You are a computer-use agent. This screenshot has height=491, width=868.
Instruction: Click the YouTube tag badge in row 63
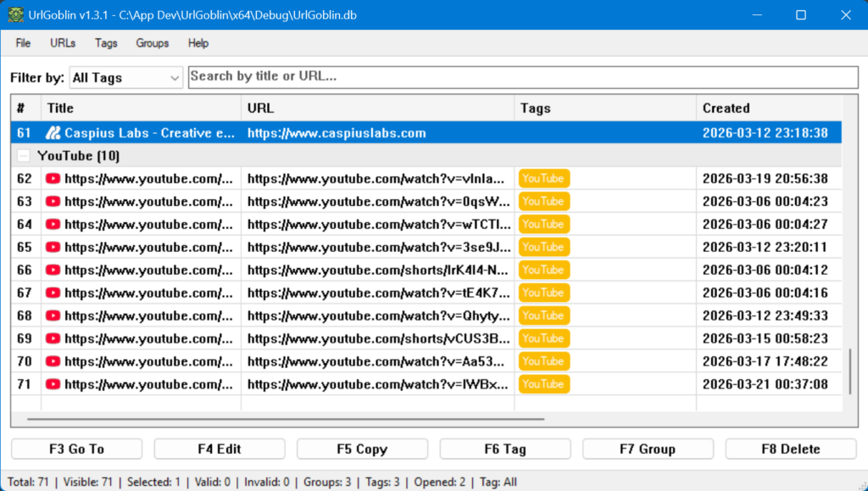pos(543,202)
